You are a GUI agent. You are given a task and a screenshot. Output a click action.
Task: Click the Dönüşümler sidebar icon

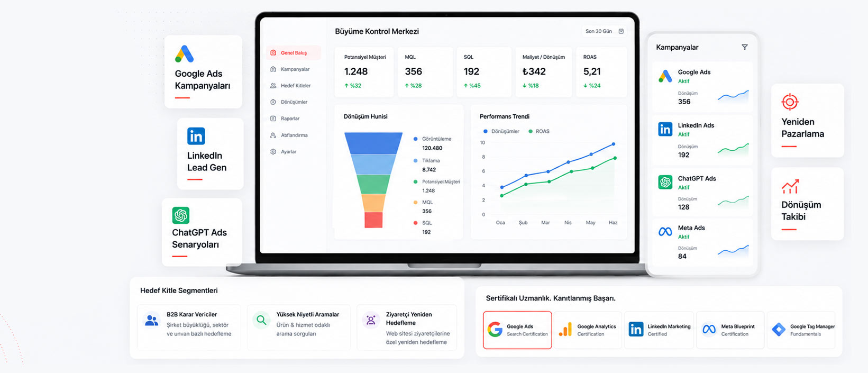click(273, 102)
